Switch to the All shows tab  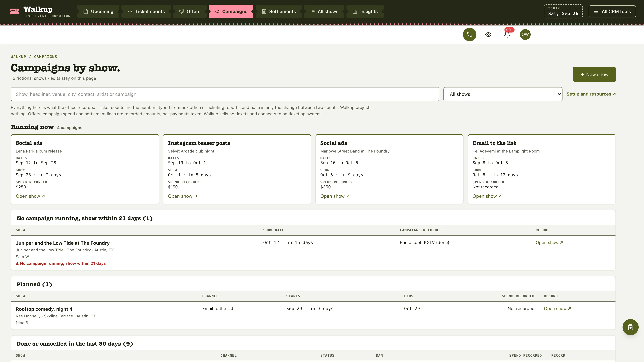point(324,12)
